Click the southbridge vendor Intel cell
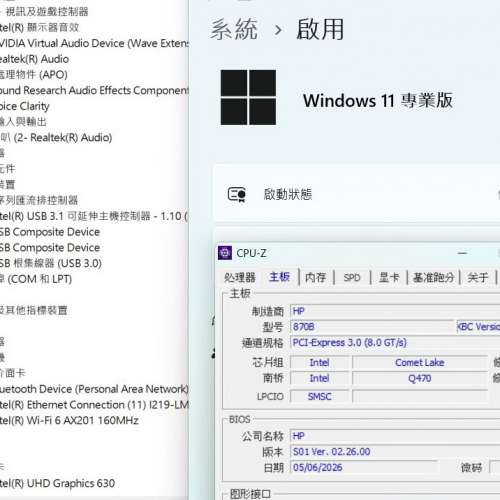Screen dimensions: 500x500 [319, 378]
